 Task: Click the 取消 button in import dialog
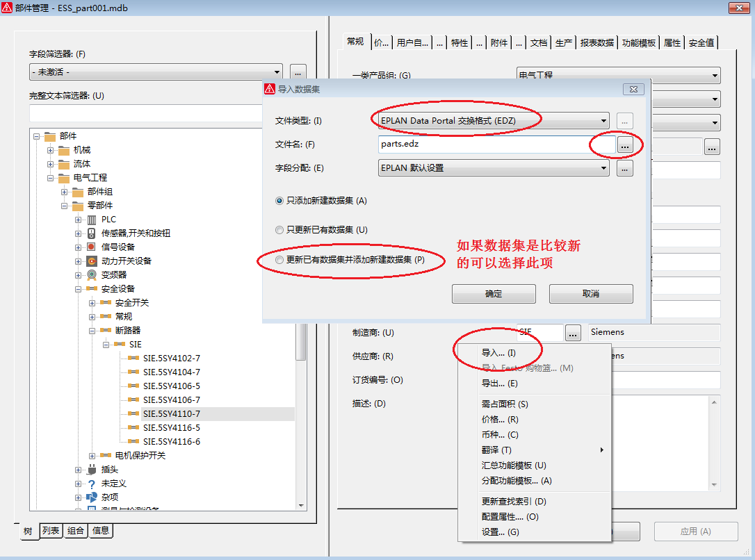click(591, 294)
